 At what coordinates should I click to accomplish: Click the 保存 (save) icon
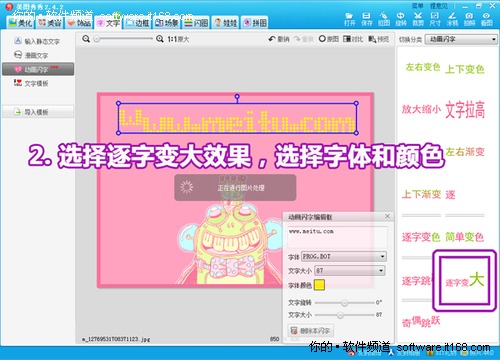pos(366,19)
